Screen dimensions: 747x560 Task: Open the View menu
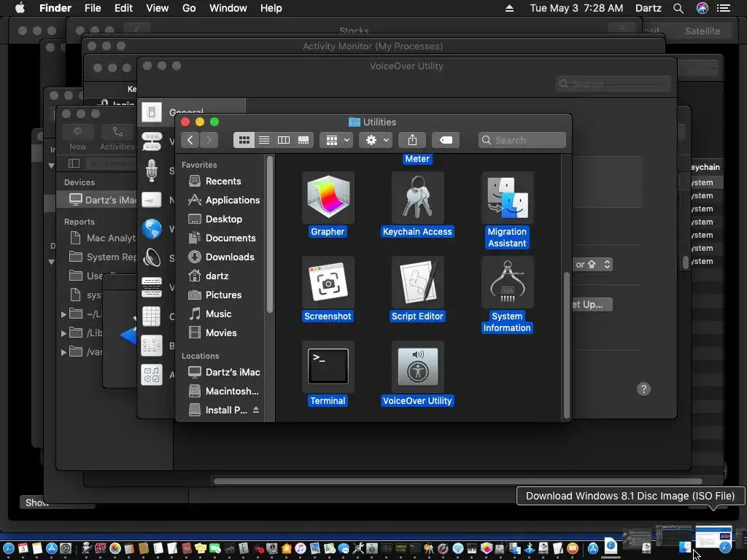[x=158, y=8]
